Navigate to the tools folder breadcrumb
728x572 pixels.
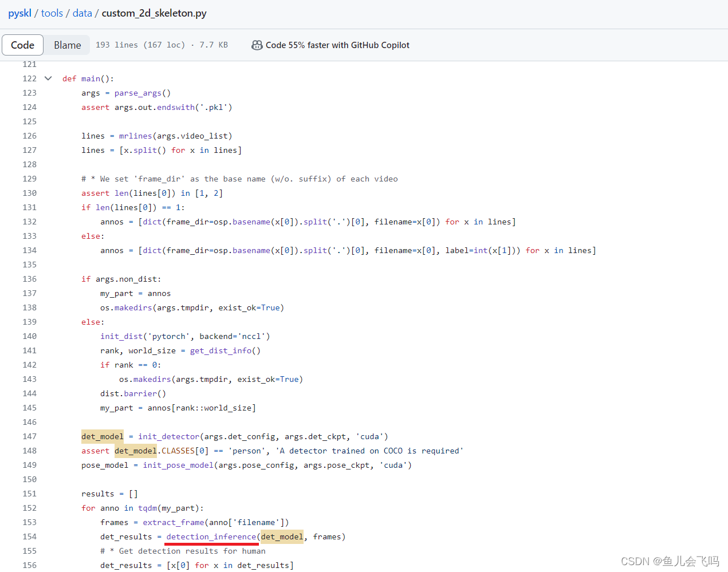click(52, 13)
